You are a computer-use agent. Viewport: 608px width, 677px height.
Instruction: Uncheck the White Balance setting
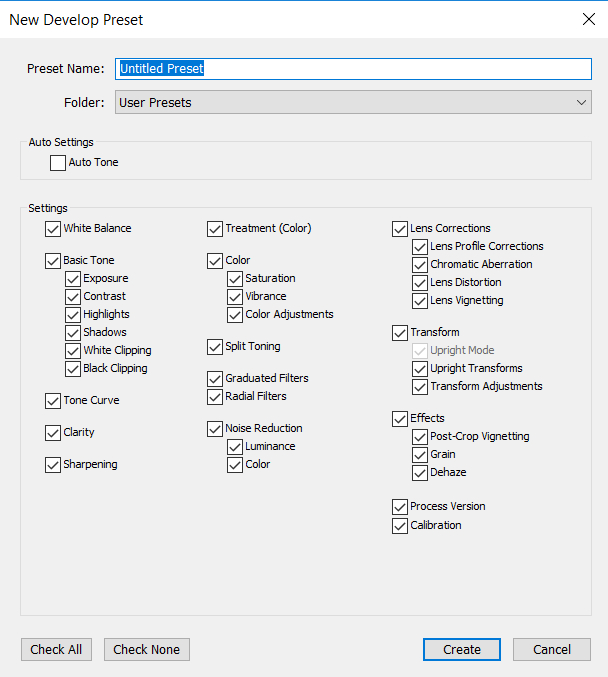point(53,229)
